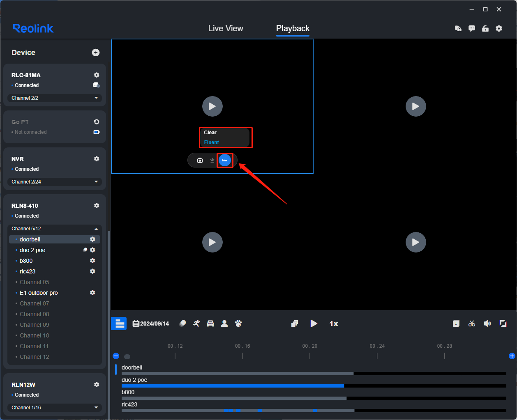Toggle the person detection filter

[x=224, y=324]
